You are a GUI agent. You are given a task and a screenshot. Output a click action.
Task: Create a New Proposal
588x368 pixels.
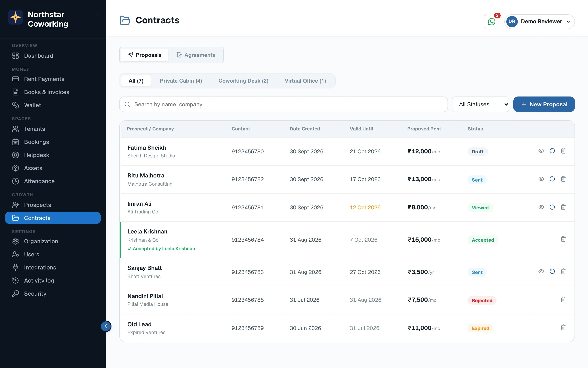(544, 104)
